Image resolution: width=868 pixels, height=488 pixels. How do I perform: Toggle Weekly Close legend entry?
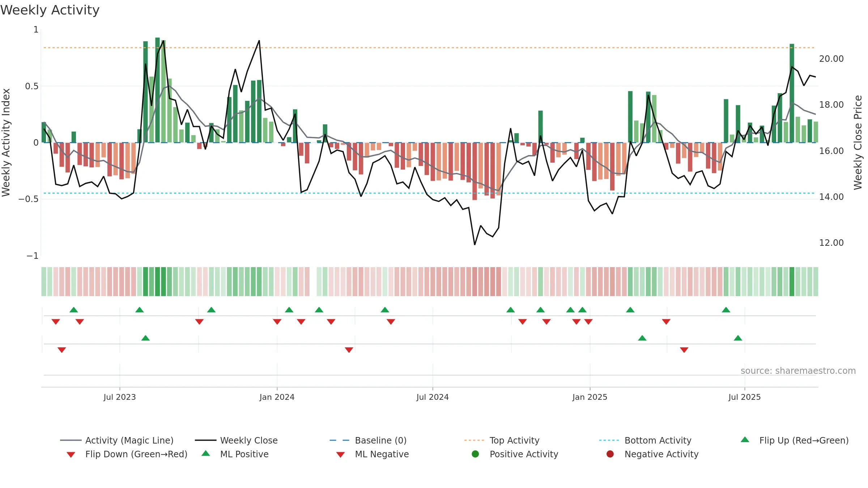236,440
